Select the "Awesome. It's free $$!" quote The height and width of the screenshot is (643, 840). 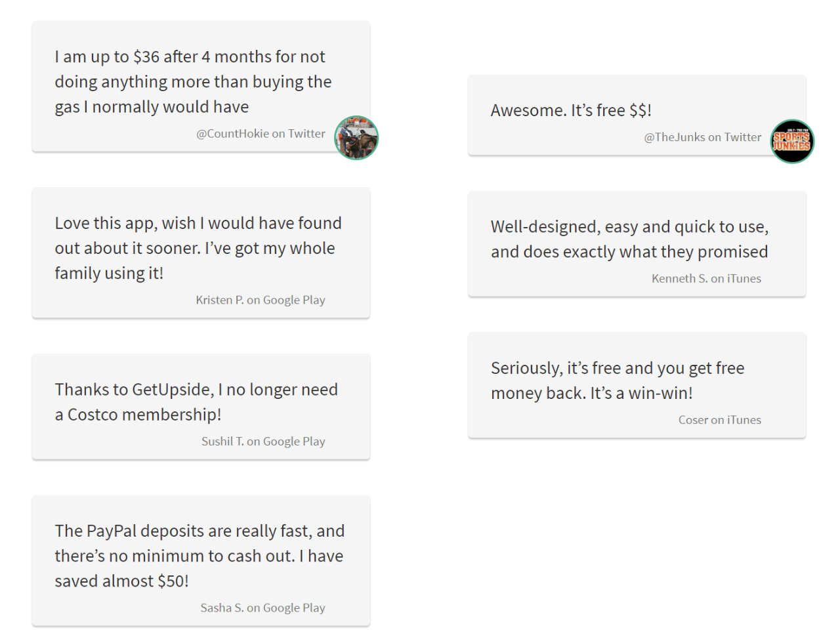point(571,110)
